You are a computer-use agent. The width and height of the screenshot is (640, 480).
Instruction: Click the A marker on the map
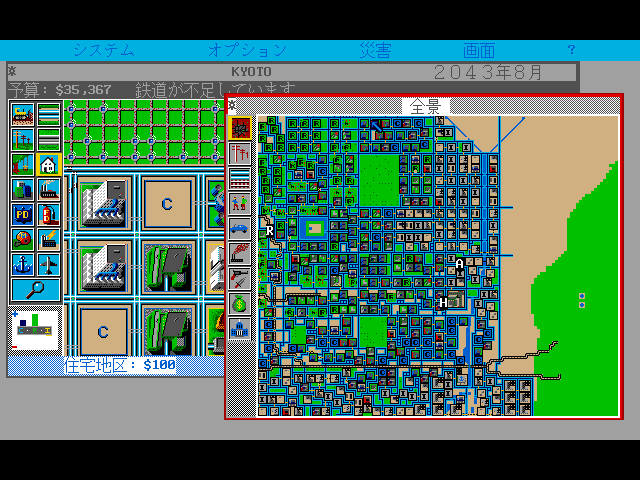[459, 264]
